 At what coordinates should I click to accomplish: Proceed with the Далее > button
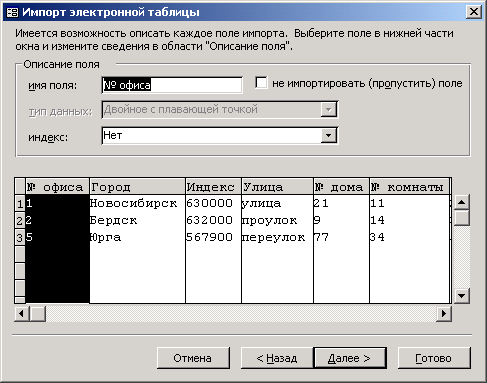(350, 358)
